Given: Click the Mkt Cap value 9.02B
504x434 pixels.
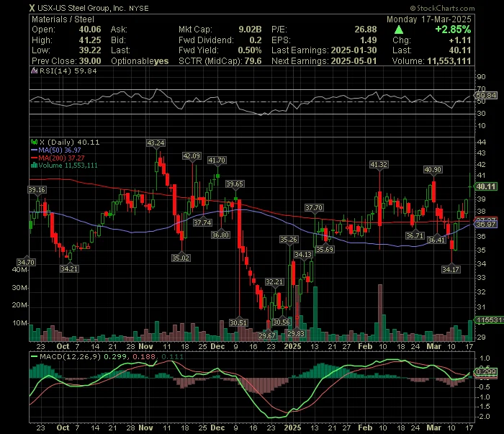Looking at the screenshot, I should tap(250, 30).
